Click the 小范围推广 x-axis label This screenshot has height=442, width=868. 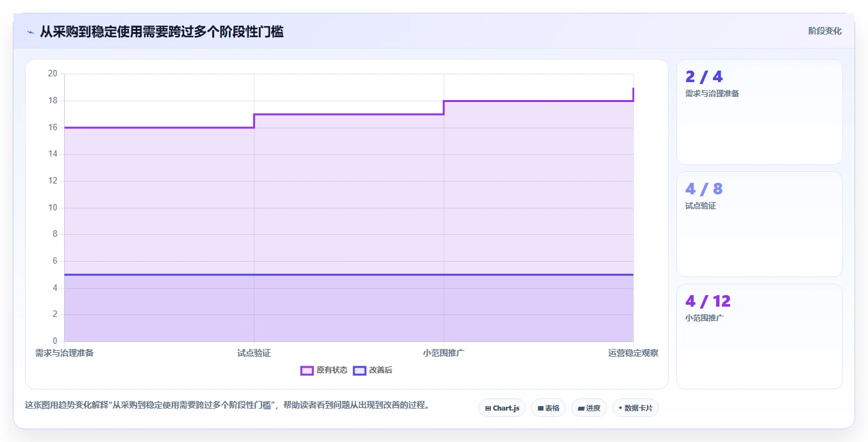click(444, 353)
